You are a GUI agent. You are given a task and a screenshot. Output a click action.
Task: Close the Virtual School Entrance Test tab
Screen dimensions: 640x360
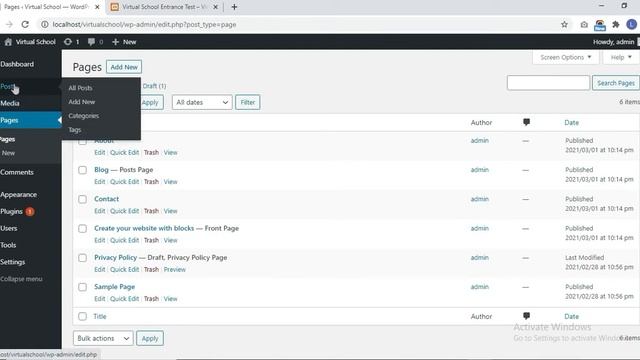tap(216, 7)
